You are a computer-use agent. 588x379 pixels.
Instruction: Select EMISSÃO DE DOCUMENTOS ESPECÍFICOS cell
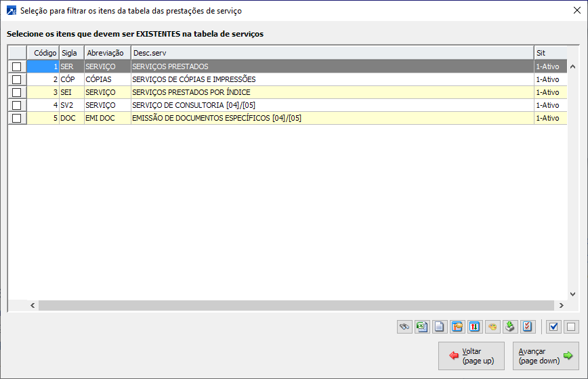coord(332,118)
